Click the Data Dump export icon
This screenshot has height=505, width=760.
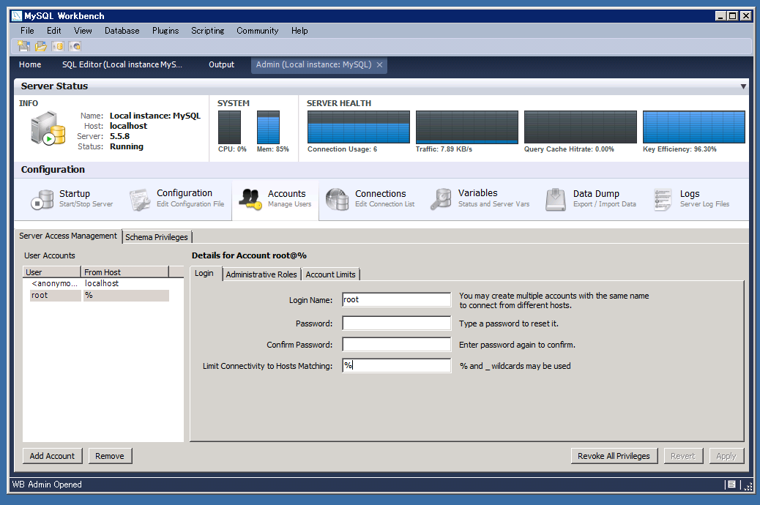[555, 199]
